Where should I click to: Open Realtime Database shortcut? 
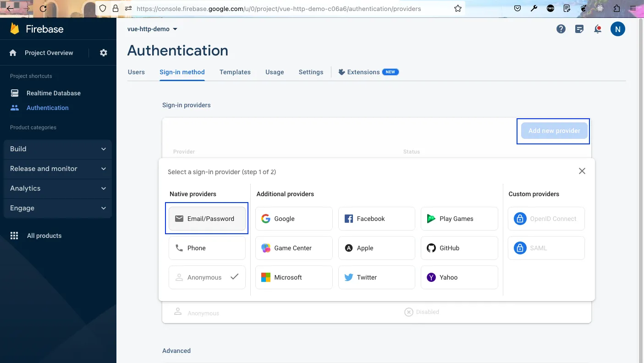[54, 93]
